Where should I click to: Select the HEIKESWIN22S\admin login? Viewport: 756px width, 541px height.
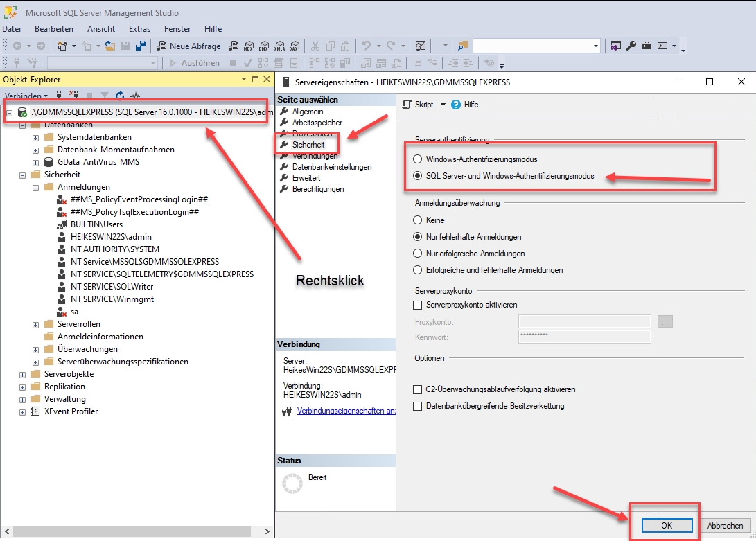pyautogui.click(x=111, y=237)
